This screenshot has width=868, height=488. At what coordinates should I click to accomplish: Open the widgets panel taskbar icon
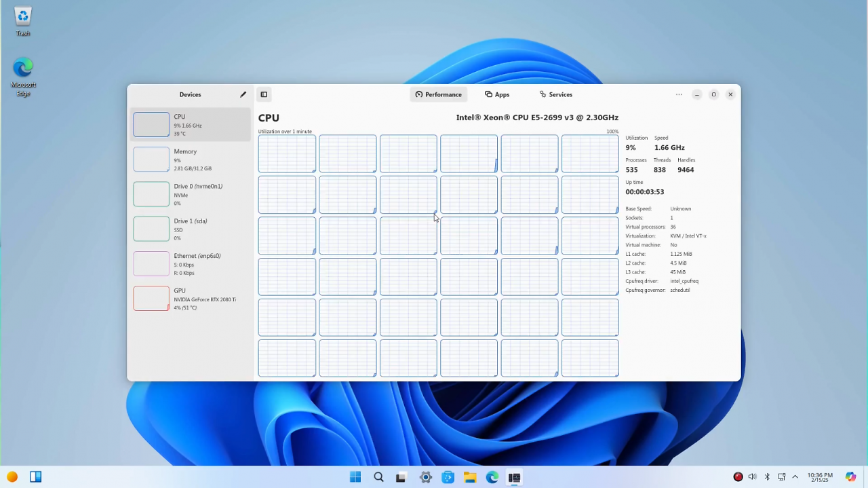[x=36, y=477]
